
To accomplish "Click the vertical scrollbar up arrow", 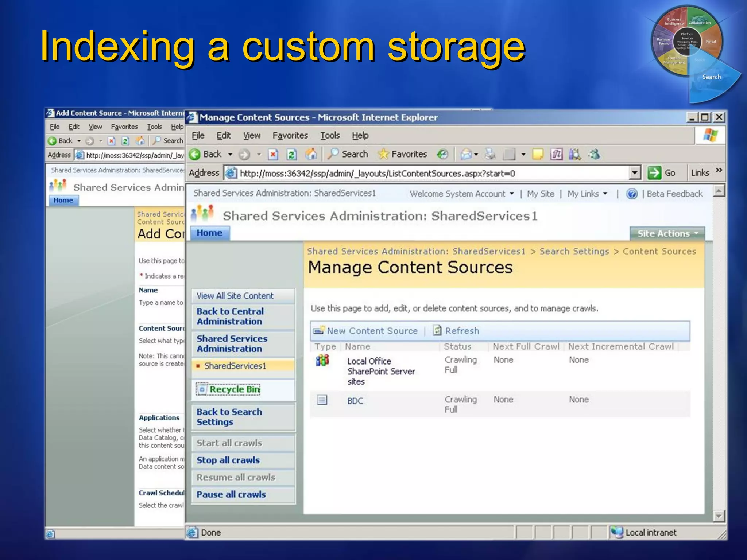I will pos(719,190).
